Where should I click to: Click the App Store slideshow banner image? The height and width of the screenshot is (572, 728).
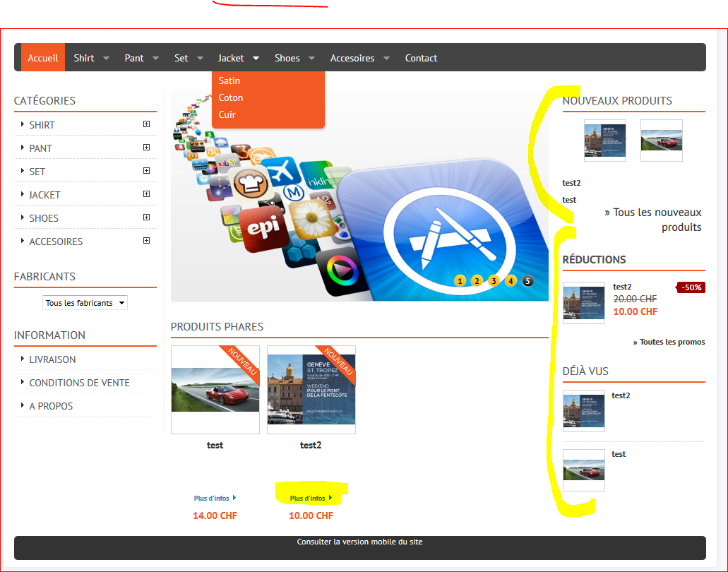click(359, 195)
